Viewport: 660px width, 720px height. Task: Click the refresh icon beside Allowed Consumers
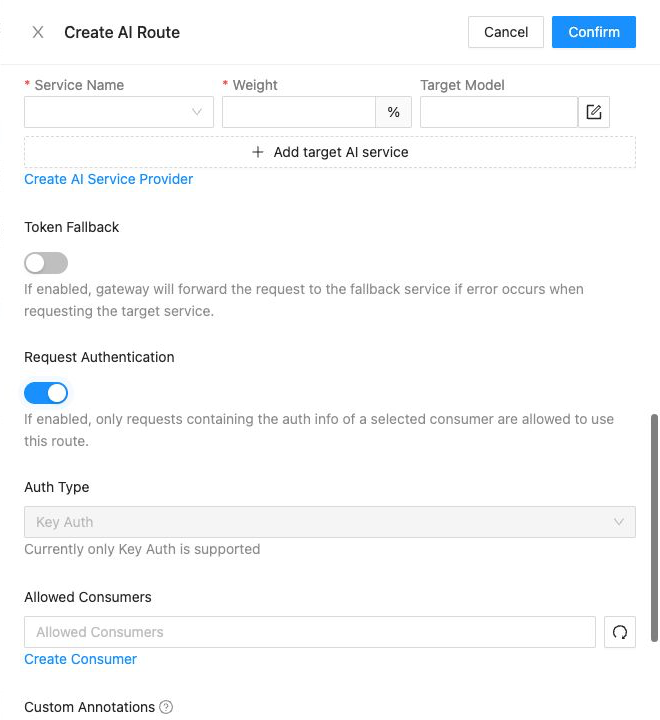(620, 632)
